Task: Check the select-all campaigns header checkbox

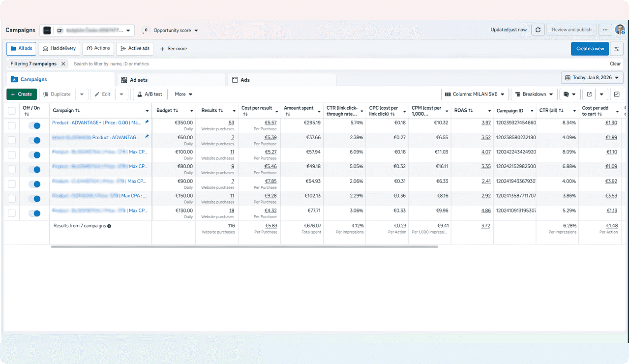Action: tap(12, 111)
